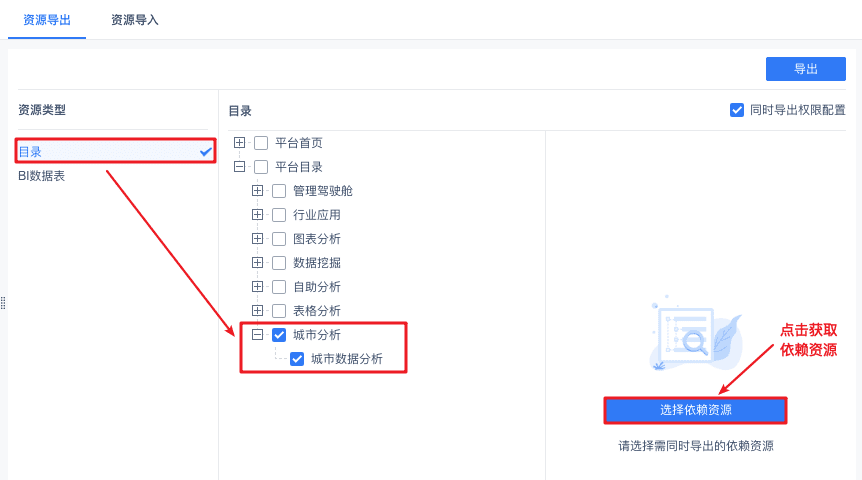Select 目录 resource type

(31, 151)
